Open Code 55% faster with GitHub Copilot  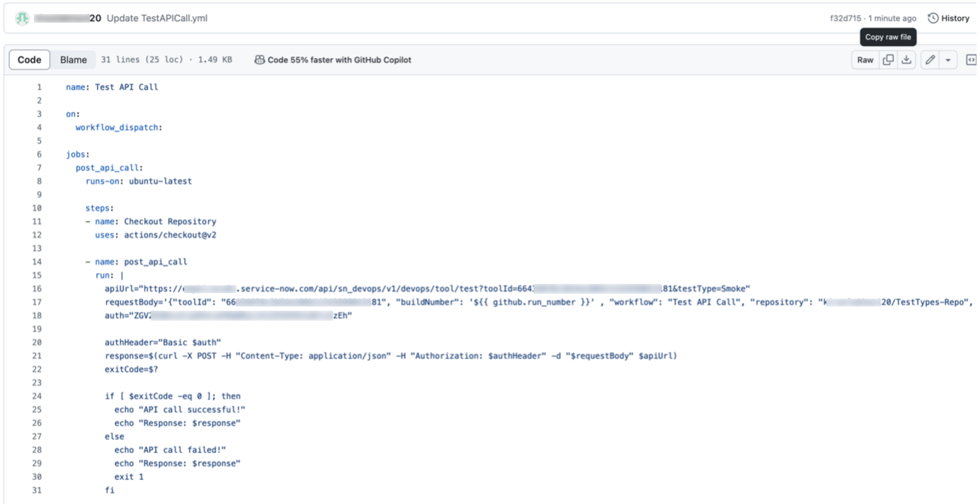339,60
